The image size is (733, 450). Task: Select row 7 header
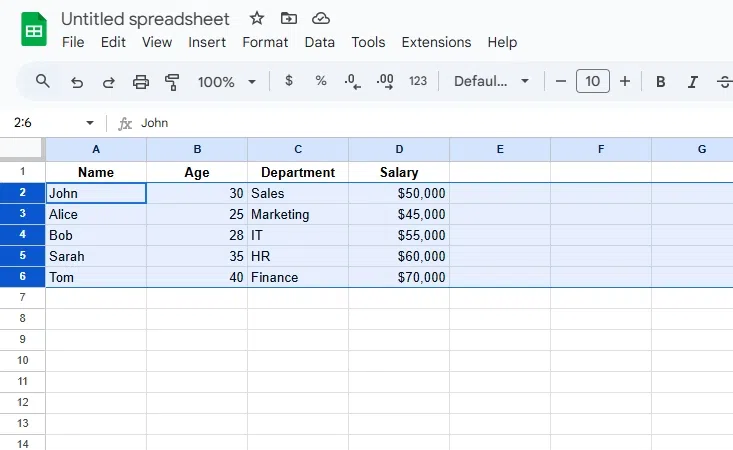click(x=22, y=298)
